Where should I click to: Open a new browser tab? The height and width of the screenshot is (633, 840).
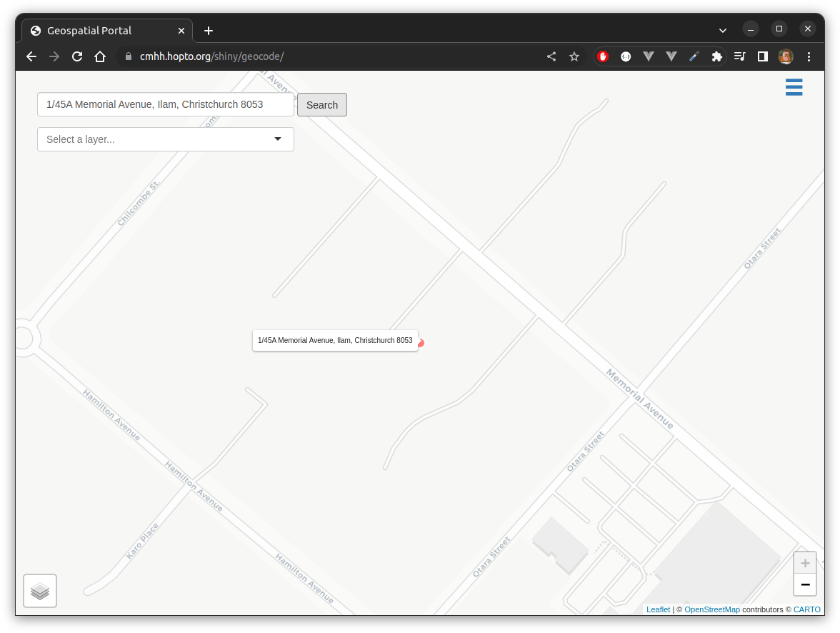(209, 31)
